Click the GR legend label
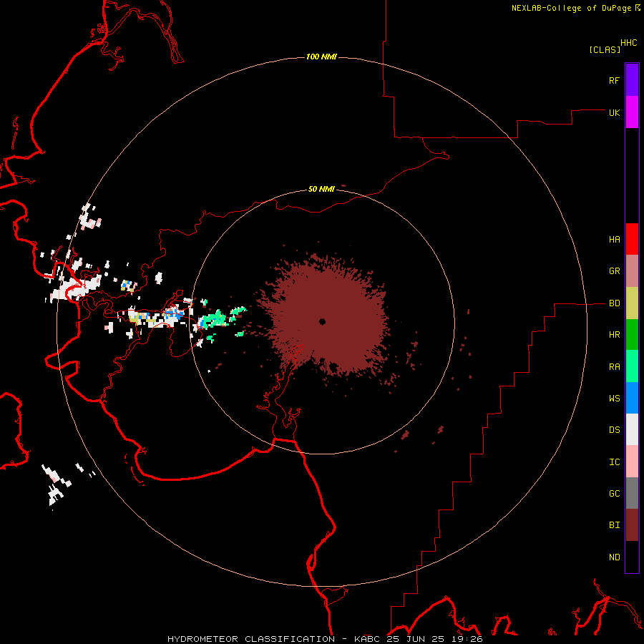644x644 pixels. pos(614,271)
